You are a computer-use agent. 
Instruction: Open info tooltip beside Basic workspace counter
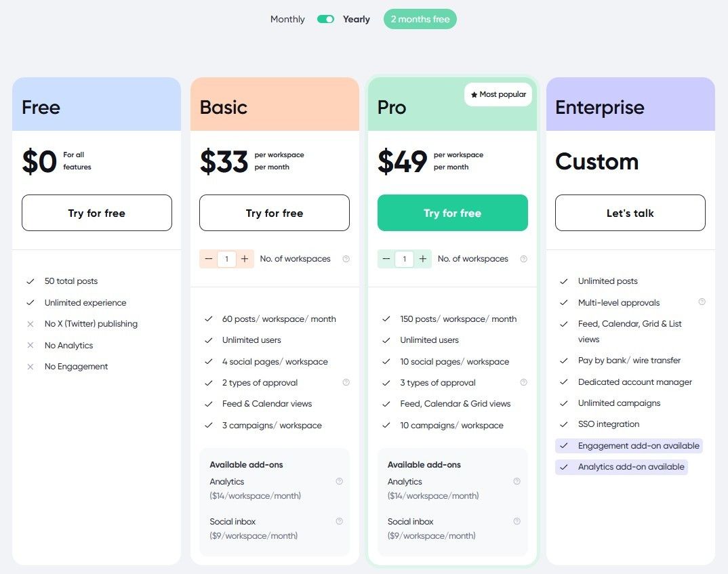click(346, 258)
